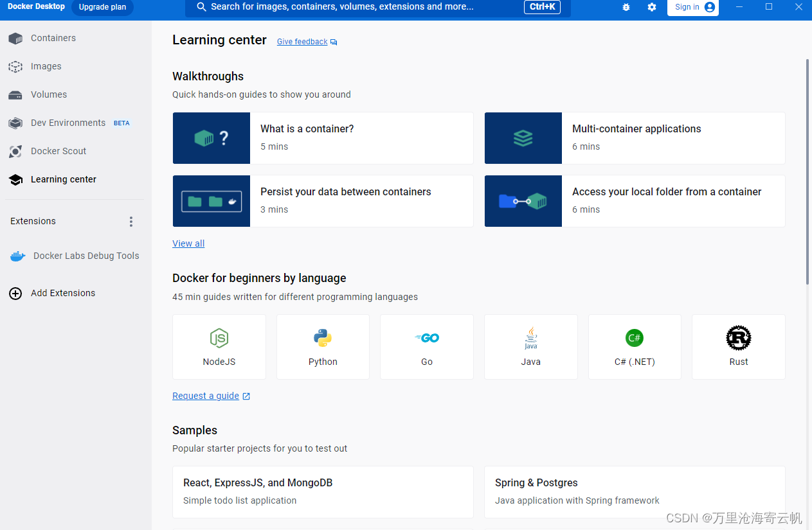Open the Give feedback link
This screenshot has width=812, height=530.
(x=302, y=42)
